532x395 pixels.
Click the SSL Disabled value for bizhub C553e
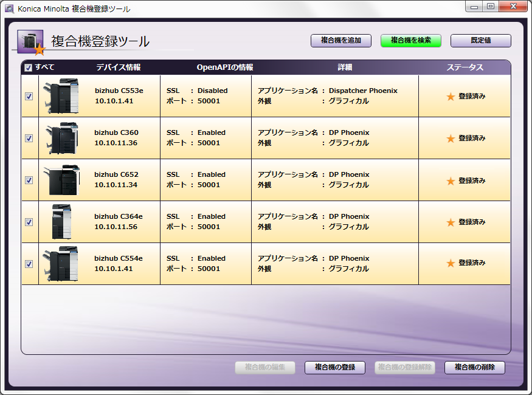212,91
